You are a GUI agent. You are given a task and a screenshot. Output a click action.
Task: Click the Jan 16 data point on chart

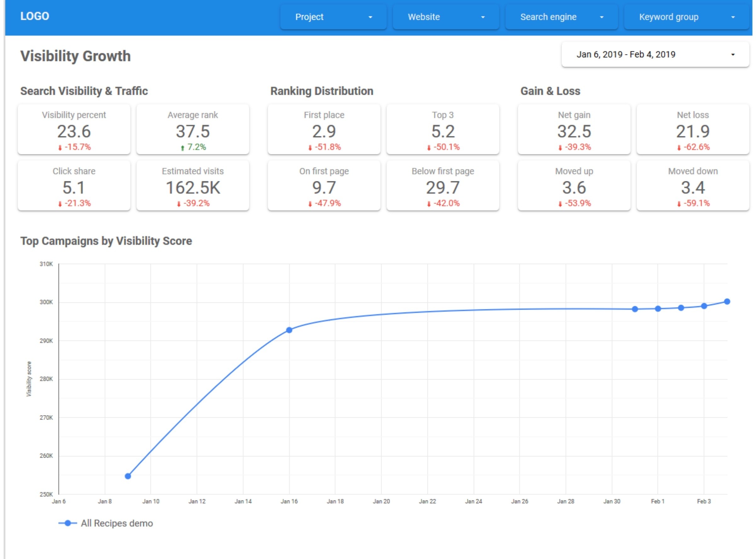[x=289, y=330]
